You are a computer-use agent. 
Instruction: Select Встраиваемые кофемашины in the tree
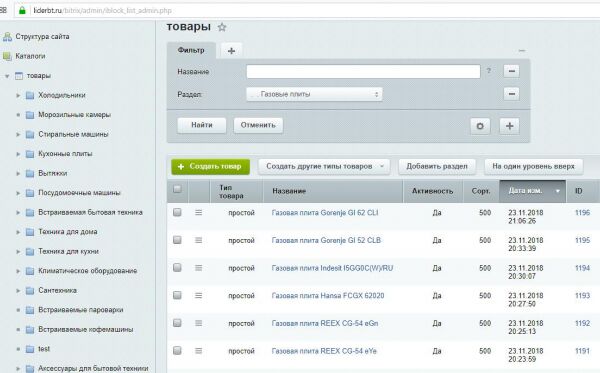pos(86,330)
